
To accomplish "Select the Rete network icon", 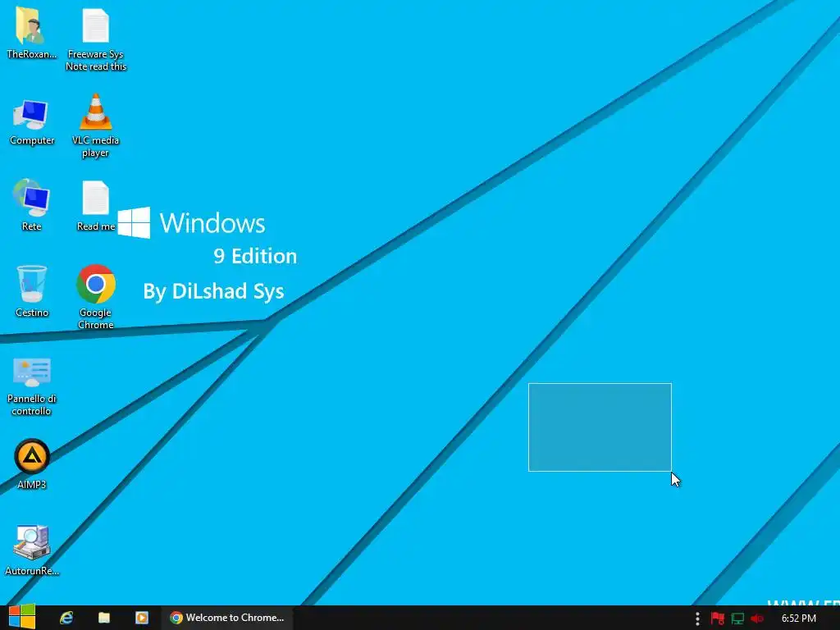I will click(32, 206).
